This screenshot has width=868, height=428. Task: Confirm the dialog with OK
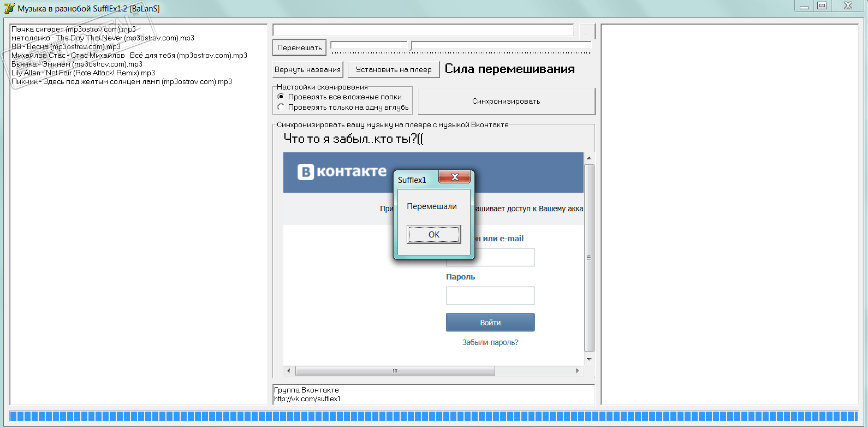click(433, 235)
